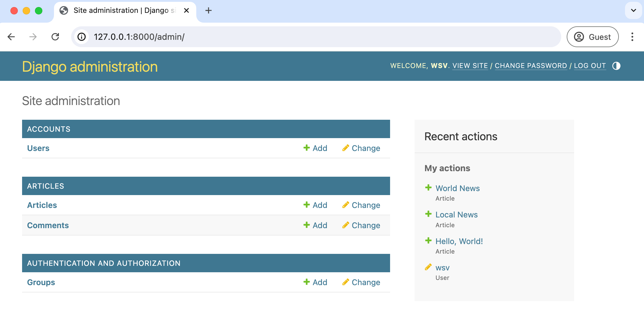Expand the tab search dropdown
The image size is (644, 324).
633,10
